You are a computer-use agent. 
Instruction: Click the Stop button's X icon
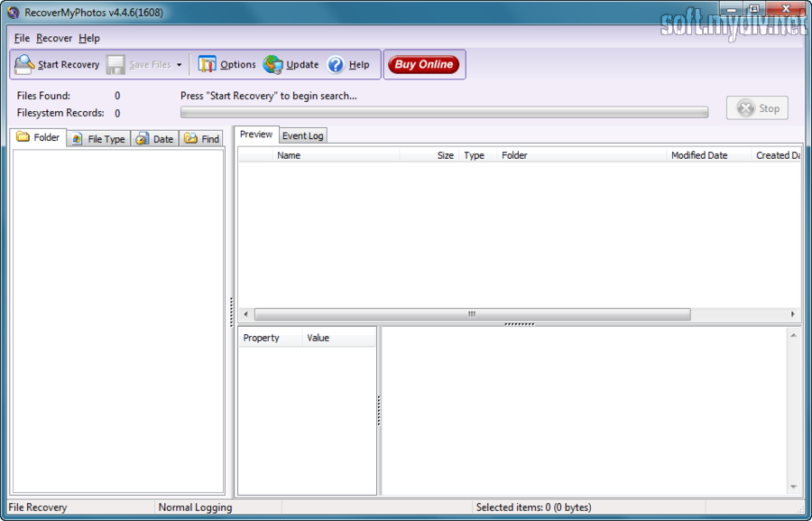[x=745, y=108]
